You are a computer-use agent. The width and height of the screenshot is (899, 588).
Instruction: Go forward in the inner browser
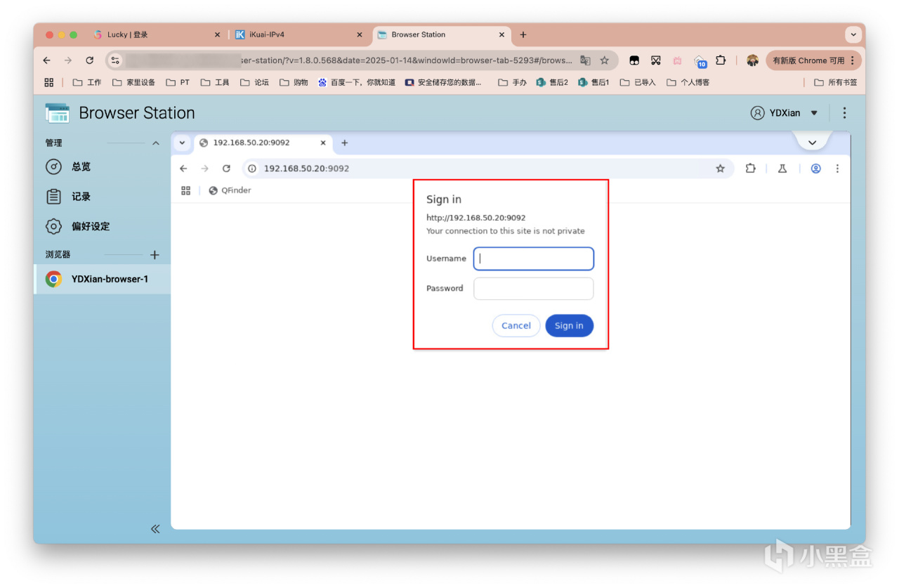[x=205, y=169]
